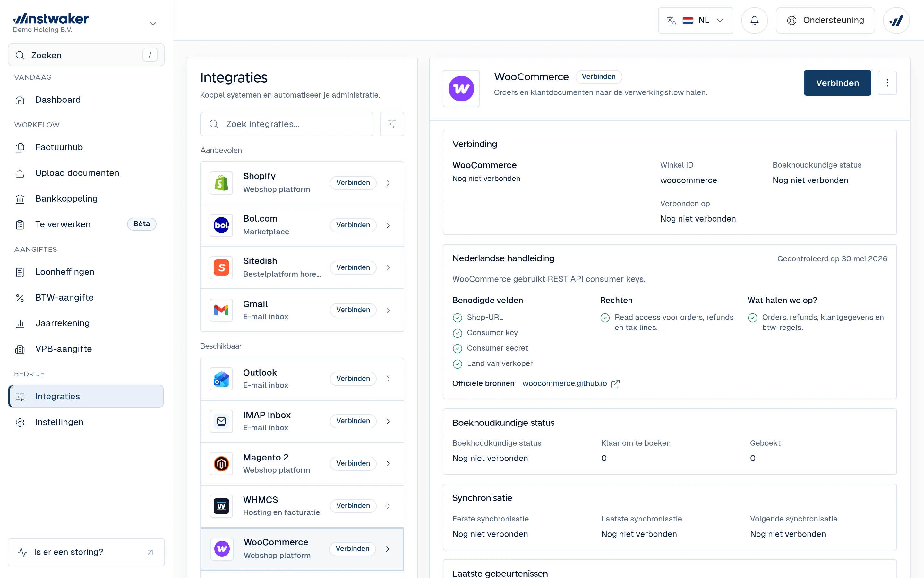
Task: Click the Gmail logo icon
Action: tap(221, 310)
